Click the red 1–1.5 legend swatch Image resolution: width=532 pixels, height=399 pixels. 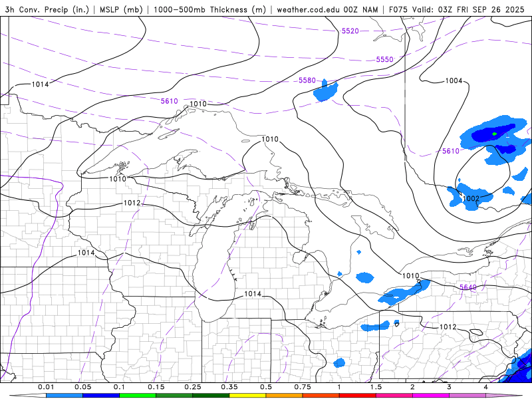tap(358, 396)
